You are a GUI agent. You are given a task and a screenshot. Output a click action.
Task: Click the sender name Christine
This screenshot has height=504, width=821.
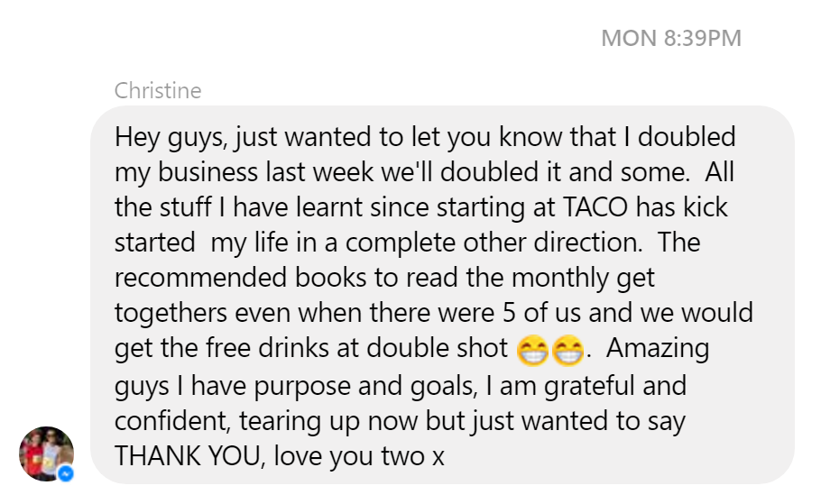(158, 91)
